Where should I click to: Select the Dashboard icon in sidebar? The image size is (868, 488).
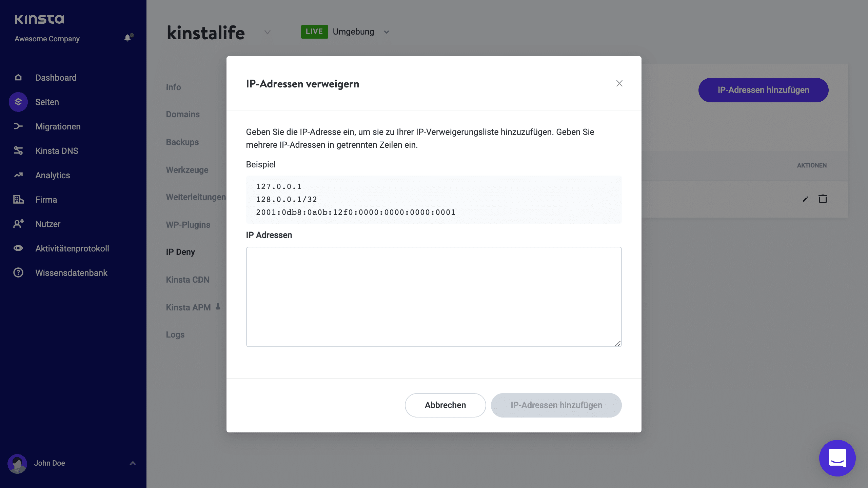pyautogui.click(x=18, y=77)
